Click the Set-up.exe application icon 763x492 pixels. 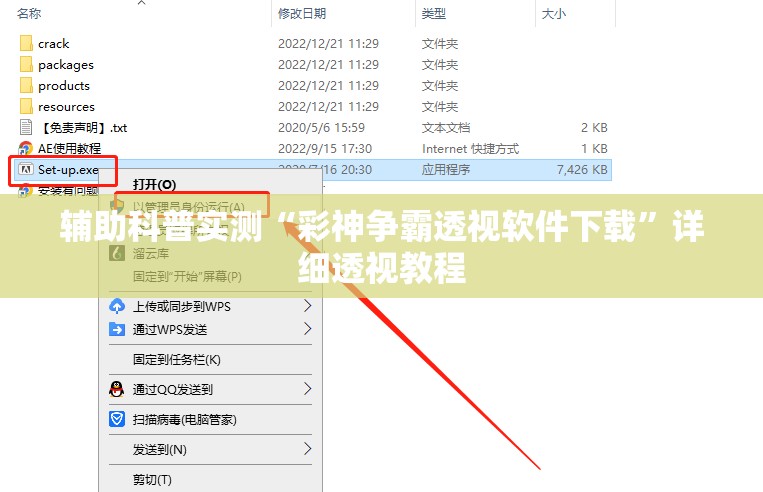click(x=25, y=169)
